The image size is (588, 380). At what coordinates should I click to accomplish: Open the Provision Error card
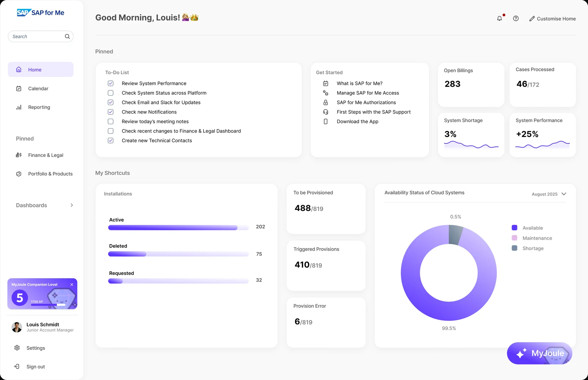(x=326, y=322)
